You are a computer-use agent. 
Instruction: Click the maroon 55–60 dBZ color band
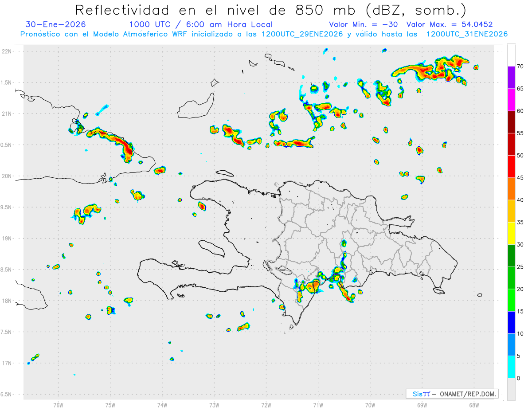(511, 122)
